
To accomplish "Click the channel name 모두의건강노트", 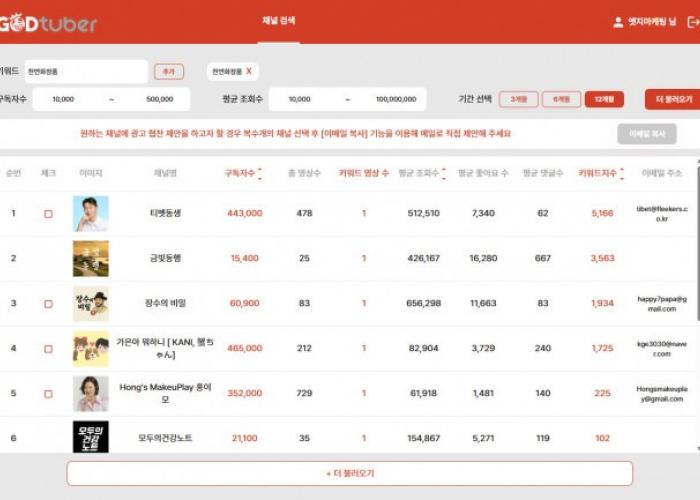I will pos(165,438).
